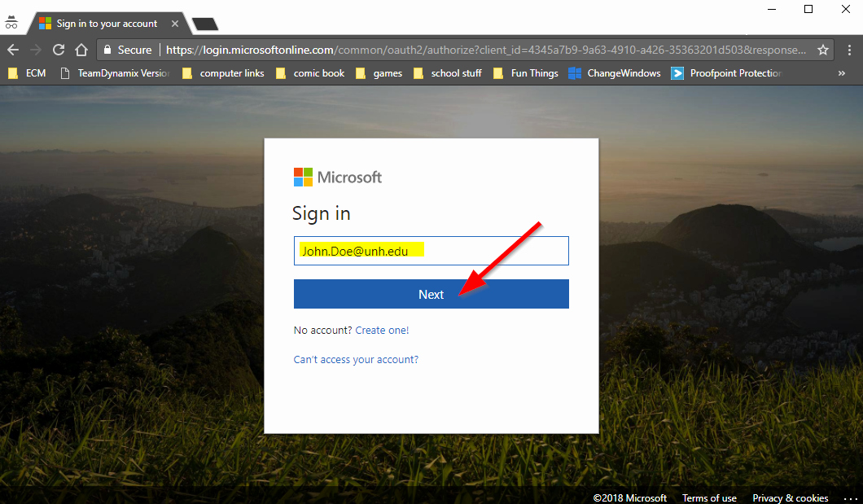Click the browser forward arrow

pos(36,50)
